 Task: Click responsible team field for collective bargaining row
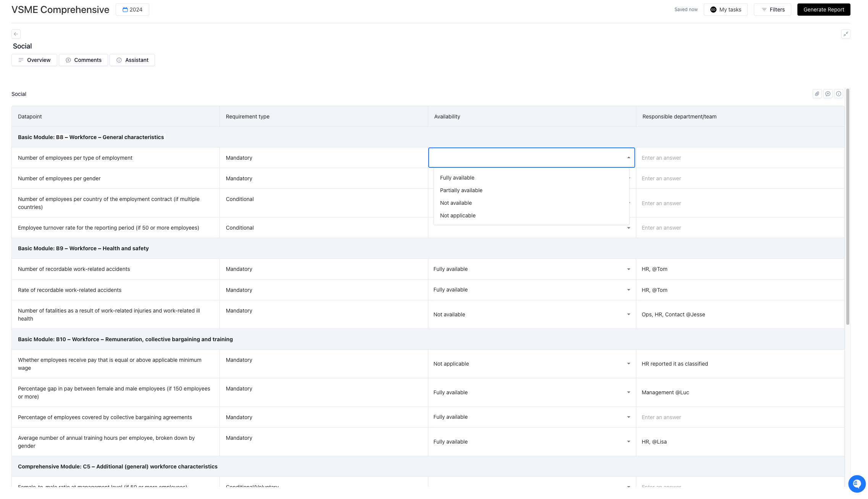740,417
